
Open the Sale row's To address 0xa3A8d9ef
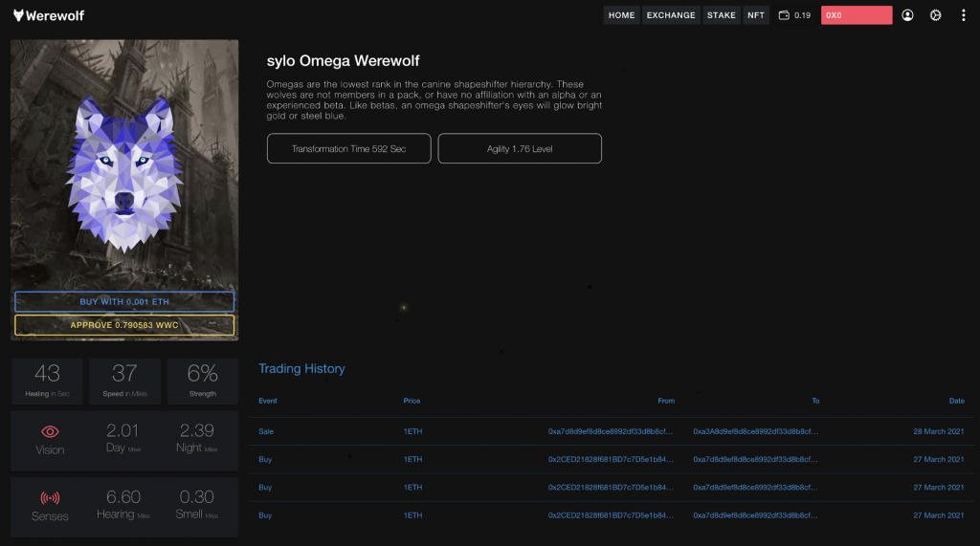coord(756,431)
